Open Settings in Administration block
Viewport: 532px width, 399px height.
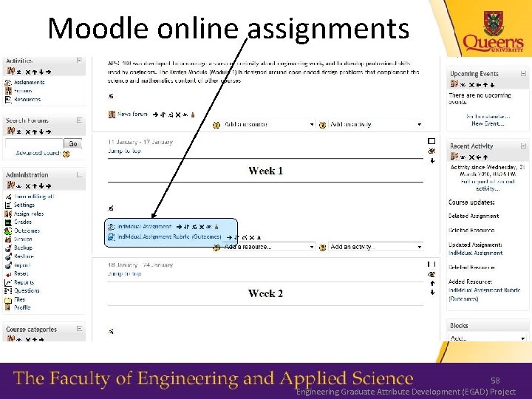[24, 205]
